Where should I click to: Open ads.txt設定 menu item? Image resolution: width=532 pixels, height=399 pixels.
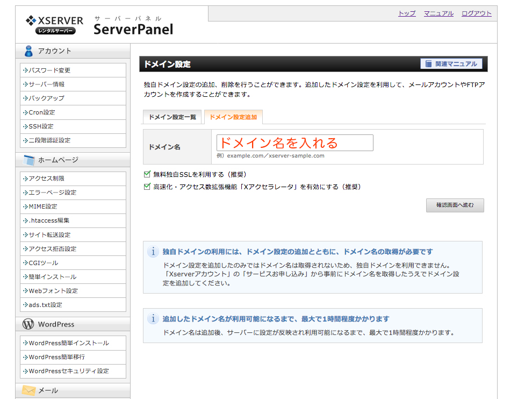click(x=73, y=305)
